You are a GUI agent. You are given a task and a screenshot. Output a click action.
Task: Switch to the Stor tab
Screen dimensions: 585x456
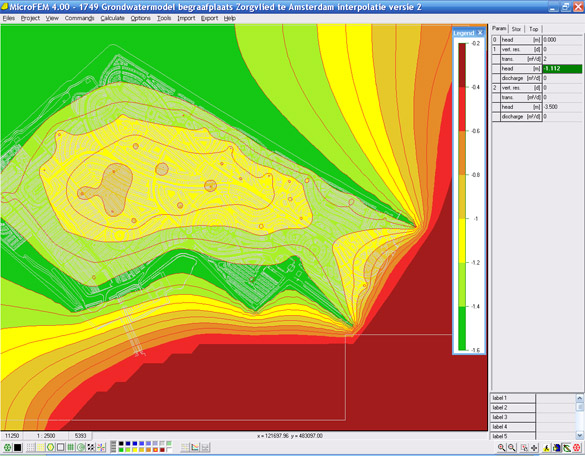point(516,29)
